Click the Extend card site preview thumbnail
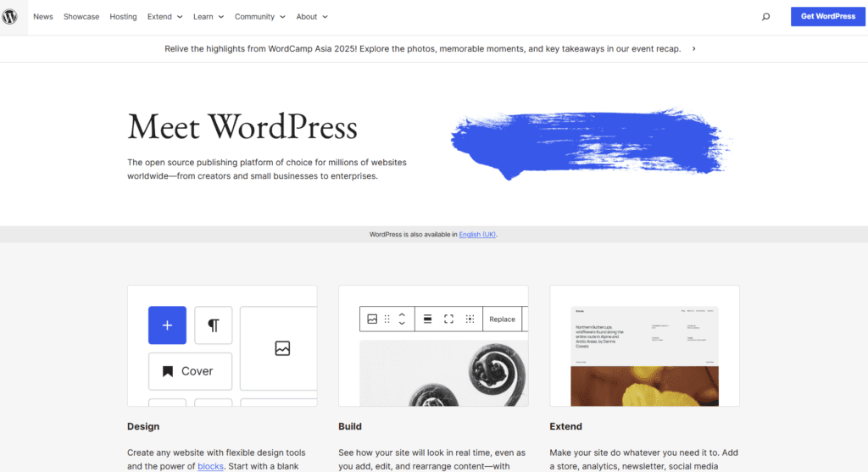Screen dimensions: 868x472 point(644,357)
